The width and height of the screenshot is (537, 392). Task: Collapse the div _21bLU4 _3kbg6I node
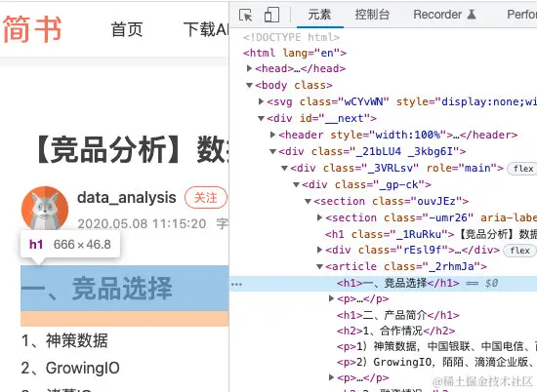pyautogui.click(x=273, y=151)
